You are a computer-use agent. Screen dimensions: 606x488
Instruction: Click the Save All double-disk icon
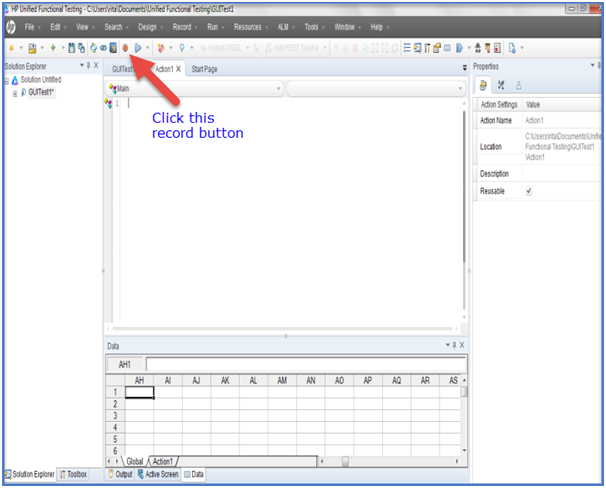pos(82,48)
